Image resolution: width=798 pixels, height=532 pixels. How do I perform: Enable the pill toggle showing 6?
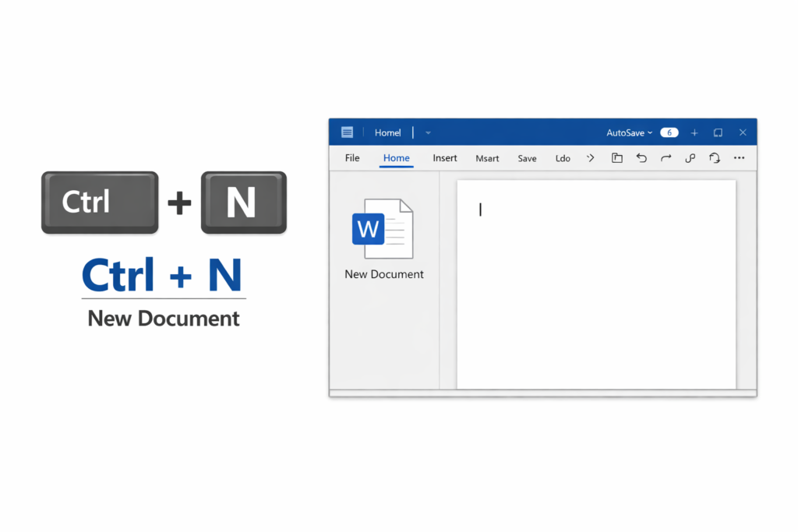tap(669, 132)
